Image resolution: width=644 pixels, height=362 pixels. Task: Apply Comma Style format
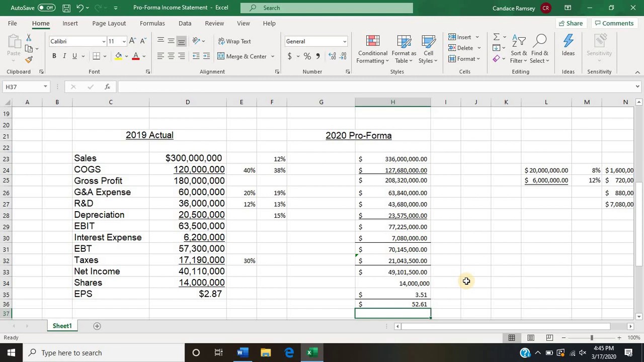pyautogui.click(x=317, y=56)
